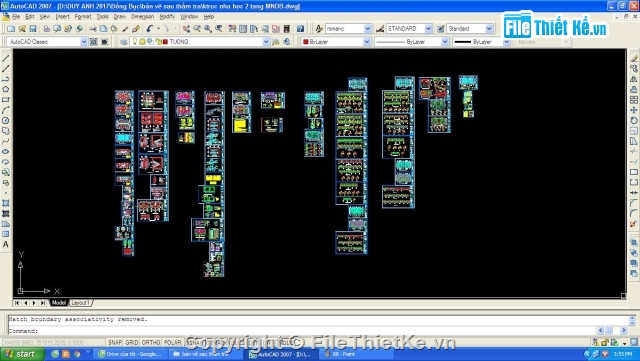Toggle ORTHO mode in status bar
This screenshot has height=361, width=640.
(x=151, y=342)
